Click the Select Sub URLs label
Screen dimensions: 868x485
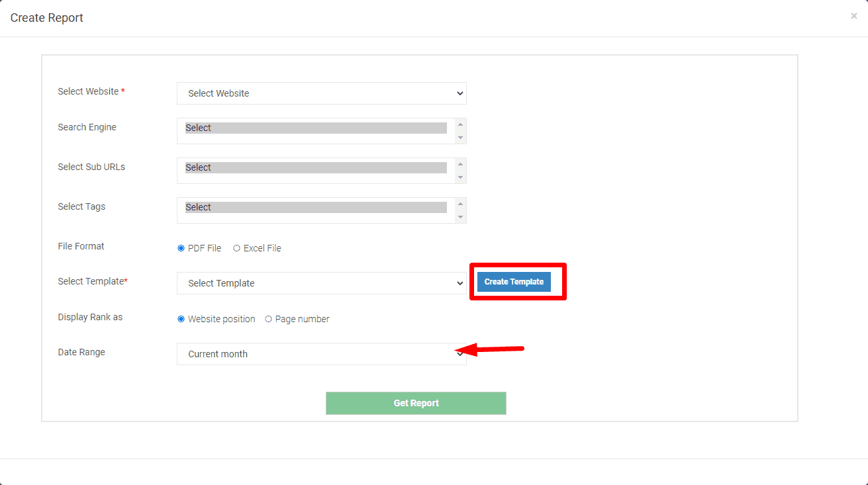click(x=91, y=167)
